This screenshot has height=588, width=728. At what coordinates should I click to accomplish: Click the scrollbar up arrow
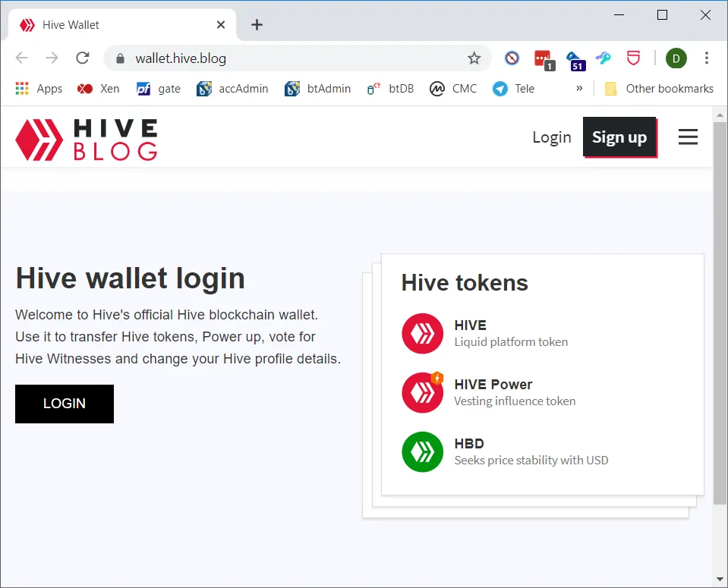720,114
